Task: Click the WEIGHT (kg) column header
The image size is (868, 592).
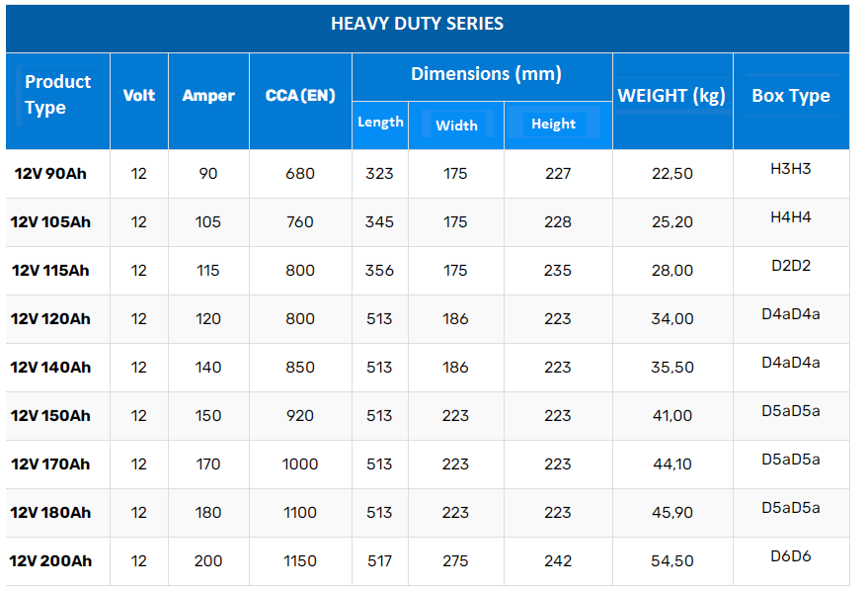Action: 671,96
